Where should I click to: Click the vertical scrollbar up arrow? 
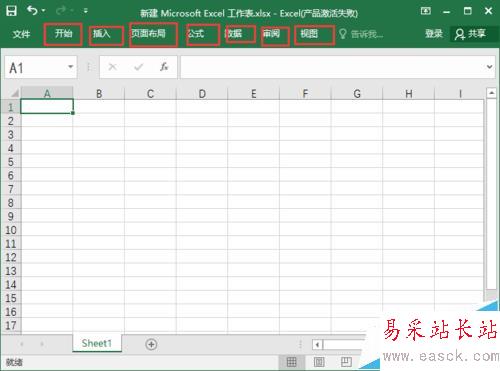pyautogui.click(x=491, y=93)
